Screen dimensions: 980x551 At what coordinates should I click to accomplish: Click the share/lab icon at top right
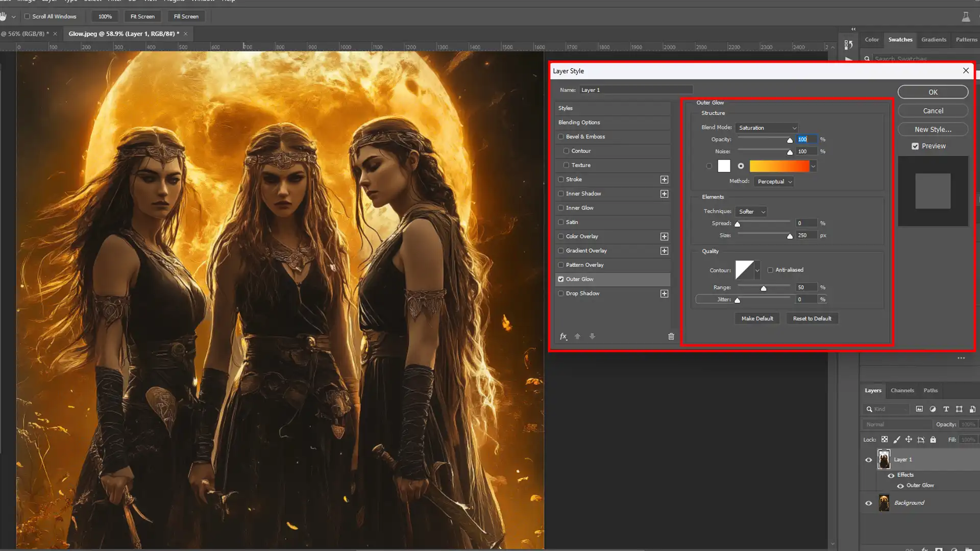click(x=966, y=17)
